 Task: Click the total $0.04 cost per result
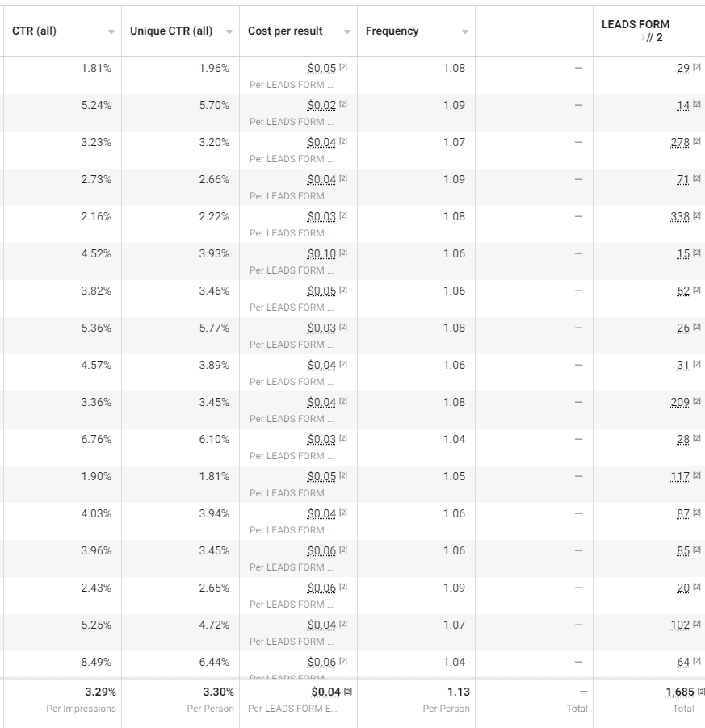pos(325,692)
